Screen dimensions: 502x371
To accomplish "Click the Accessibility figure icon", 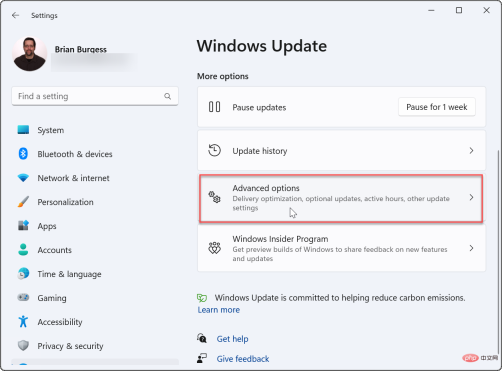I will [23, 322].
